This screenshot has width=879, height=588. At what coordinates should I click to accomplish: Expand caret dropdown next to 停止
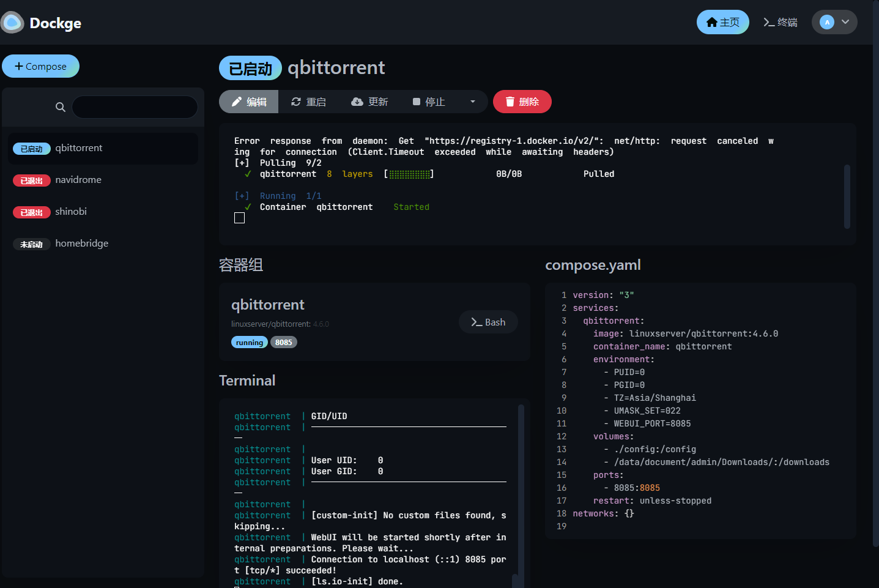click(473, 102)
